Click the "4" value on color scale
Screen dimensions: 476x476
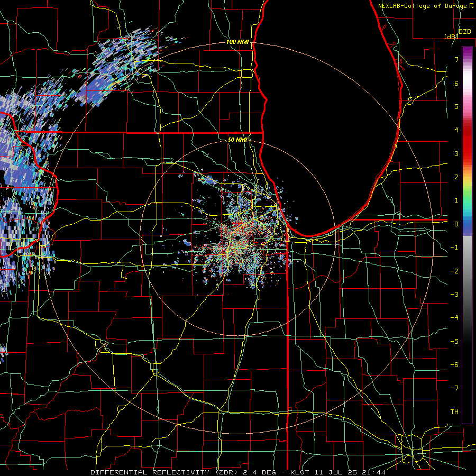(x=456, y=130)
